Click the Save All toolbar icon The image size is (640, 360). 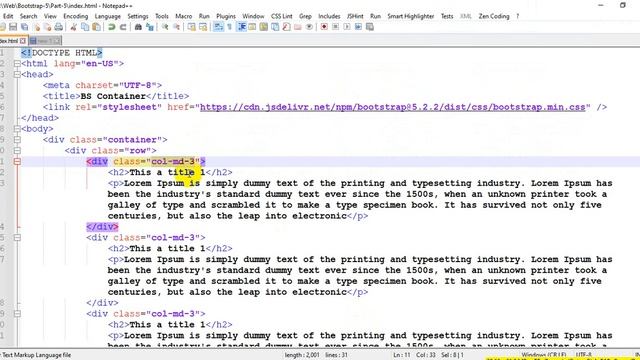coord(24,27)
